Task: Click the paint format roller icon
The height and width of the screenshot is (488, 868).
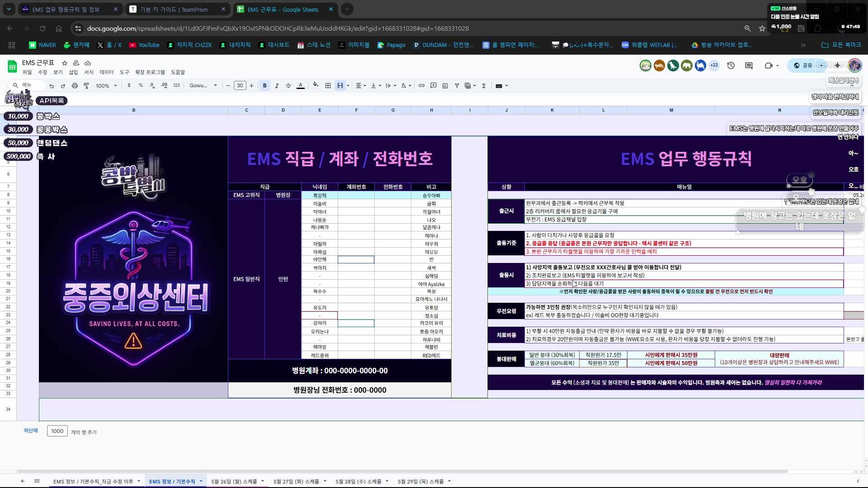Action: pos(86,86)
